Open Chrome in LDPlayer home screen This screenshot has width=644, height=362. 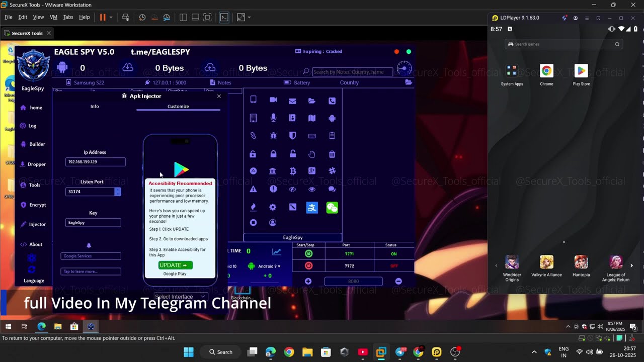(546, 74)
